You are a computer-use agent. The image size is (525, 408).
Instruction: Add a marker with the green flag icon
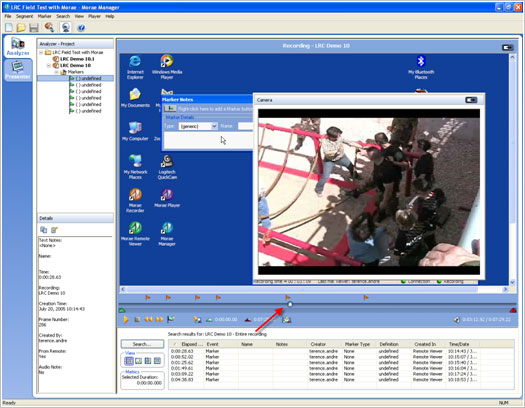(171, 319)
